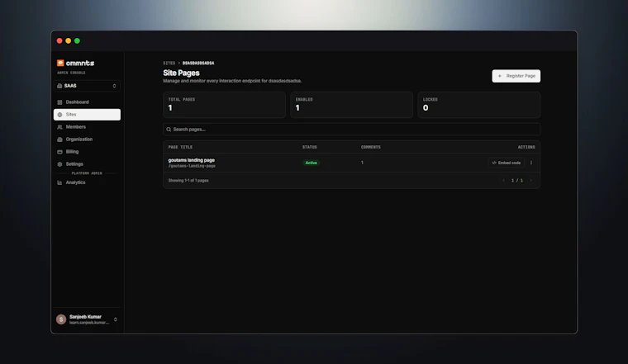Click the DSASDASDSADSA breadcrumb
Screen dimensions: 628x364
198,64
